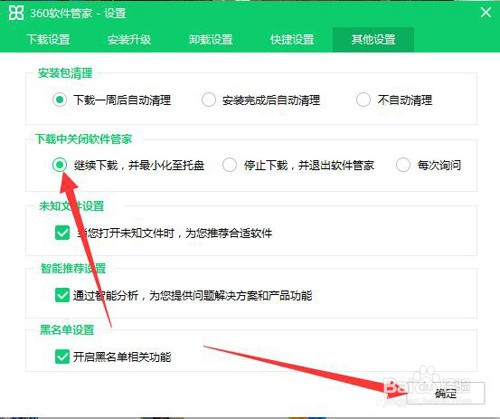Select 下载一周后自动清理 radio option
This screenshot has width=500, height=419.
(x=60, y=100)
